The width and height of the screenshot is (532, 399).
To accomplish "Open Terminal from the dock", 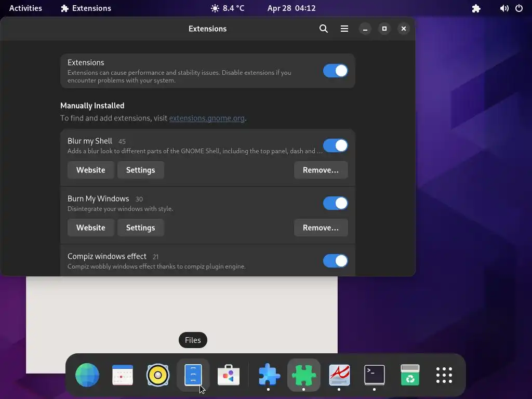I will (x=375, y=375).
